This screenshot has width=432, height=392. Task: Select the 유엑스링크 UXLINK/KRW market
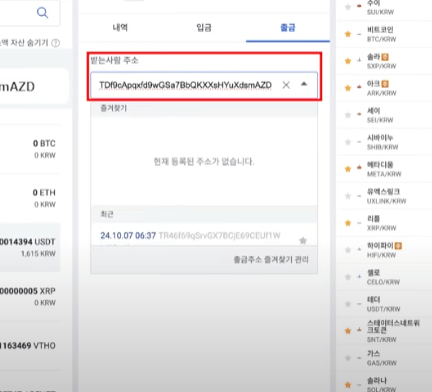[384, 196]
